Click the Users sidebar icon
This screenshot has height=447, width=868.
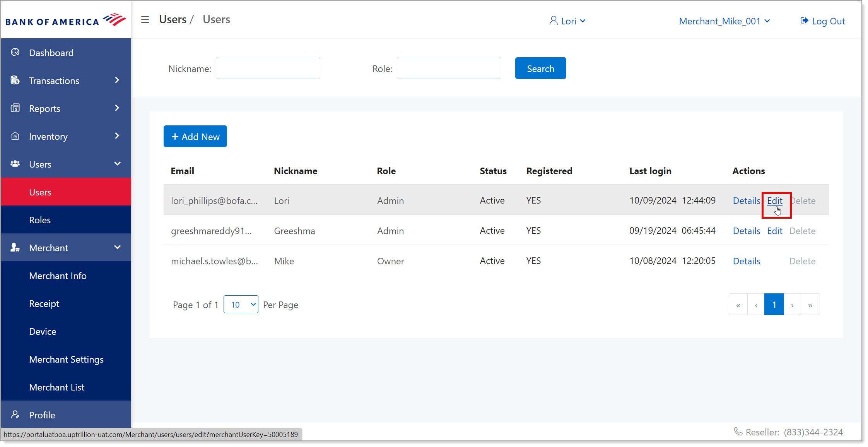(x=16, y=164)
